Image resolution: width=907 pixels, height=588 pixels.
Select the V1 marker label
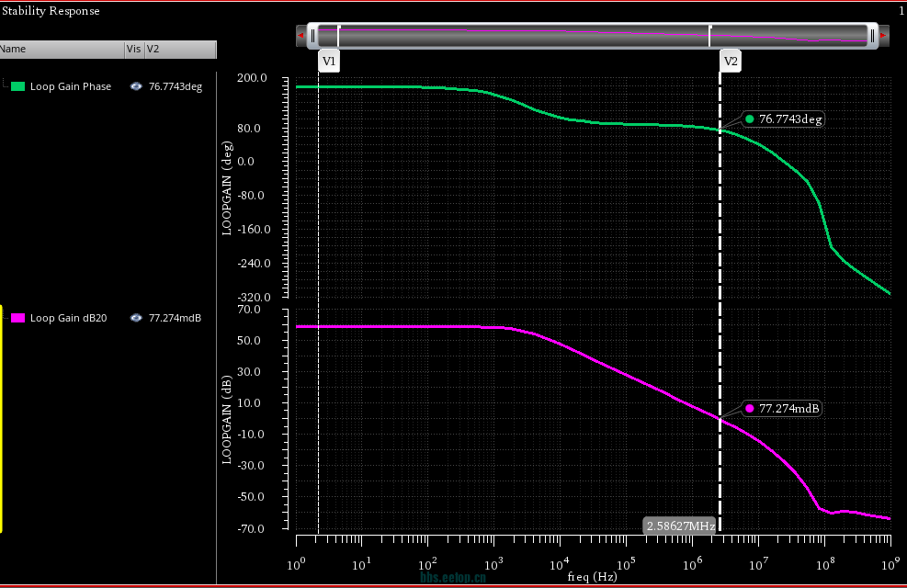tap(329, 62)
